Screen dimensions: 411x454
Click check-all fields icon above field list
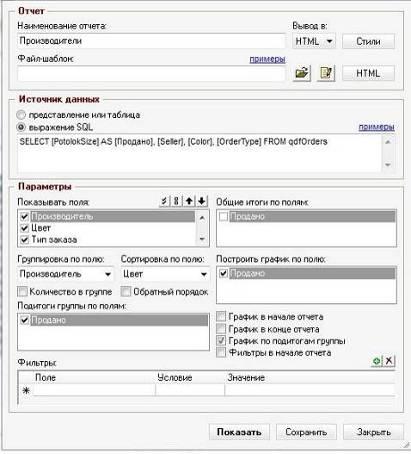pyautogui.click(x=164, y=201)
